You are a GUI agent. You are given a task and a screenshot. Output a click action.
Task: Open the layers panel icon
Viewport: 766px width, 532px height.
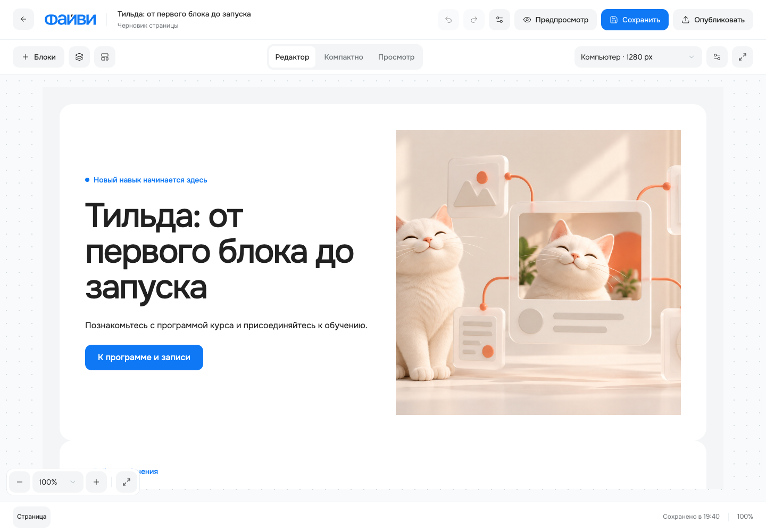(79, 57)
